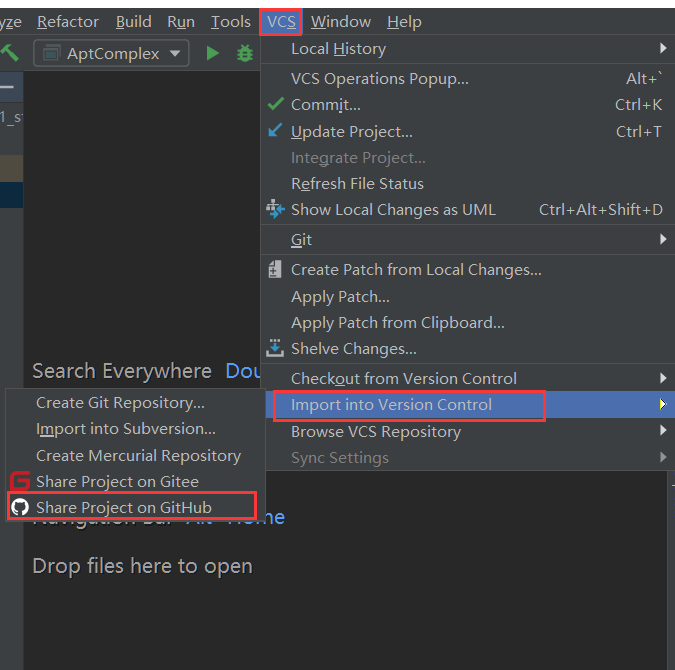This screenshot has width=675, height=670.
Task: Click the 'Drop files here to open' text
Action: pos(142,566)
